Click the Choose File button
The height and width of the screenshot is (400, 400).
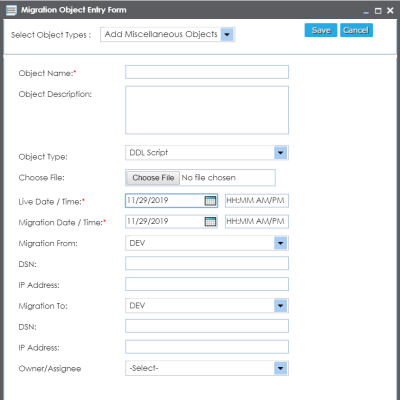tap(153, 178)
